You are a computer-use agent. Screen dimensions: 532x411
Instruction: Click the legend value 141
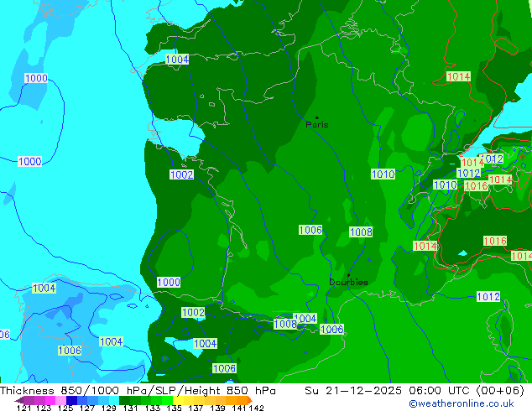[x=239, y=408]
